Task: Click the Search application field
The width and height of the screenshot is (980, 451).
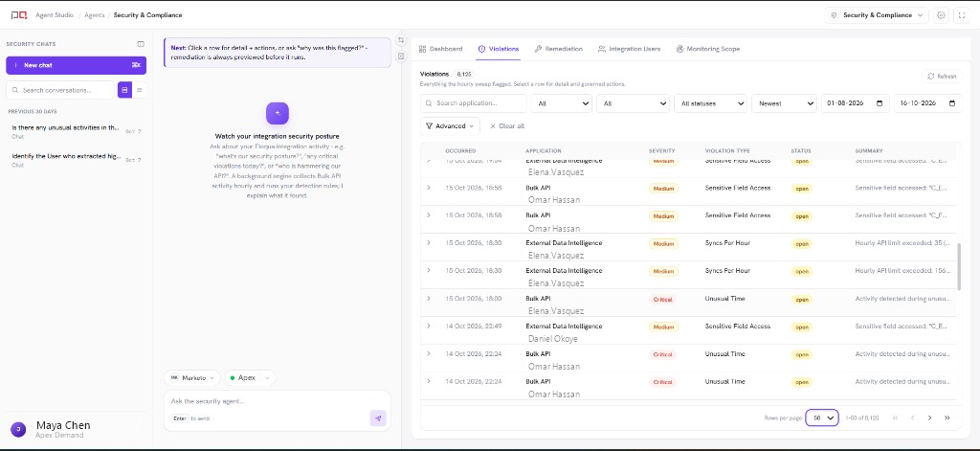Action: coord(474,103)
